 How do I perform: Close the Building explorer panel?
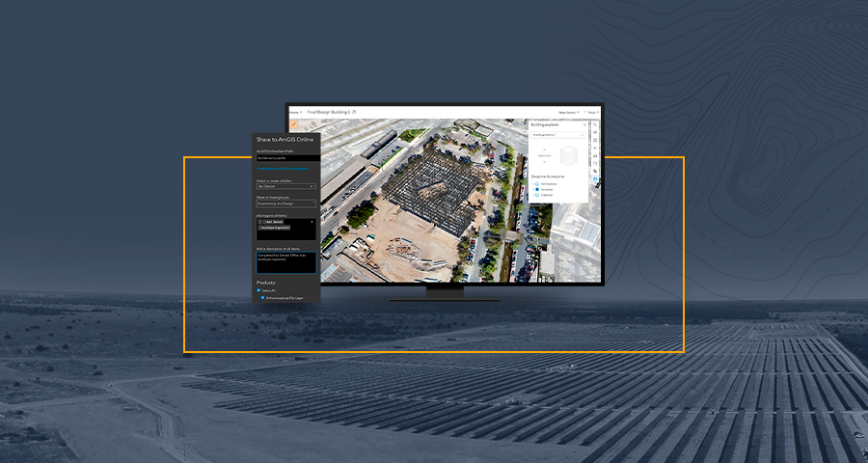tap(584, 124)
